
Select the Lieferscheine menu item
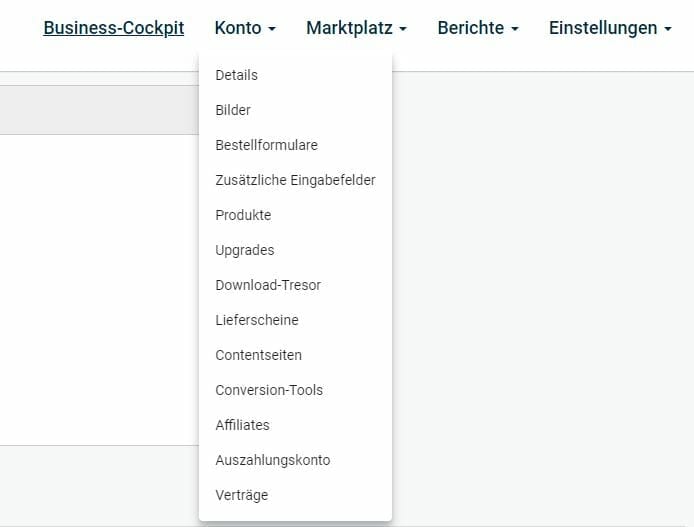click(256, 320)
